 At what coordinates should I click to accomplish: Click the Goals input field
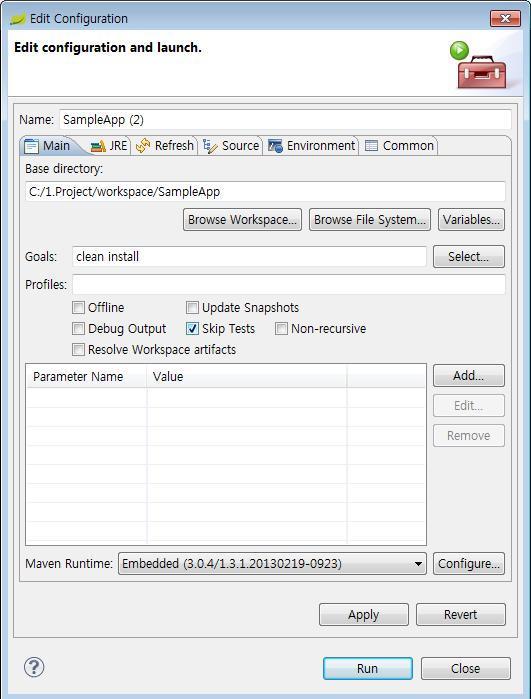(x=249, y=257)
